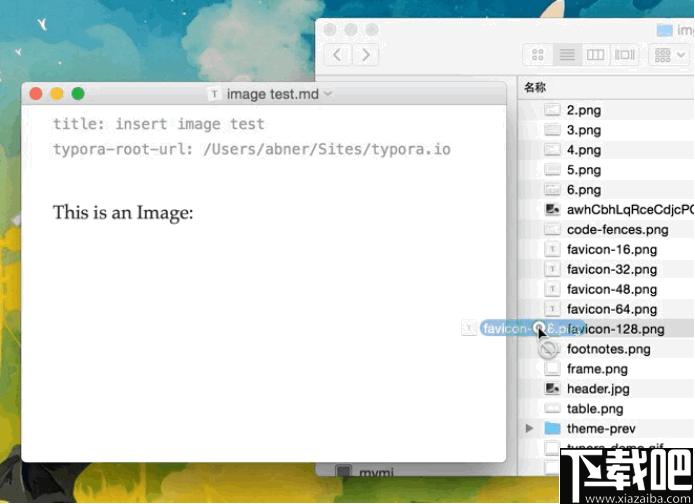The width and height of the screenshot is (695, 504).
Task: Select favicon-64.png file icon
Action: tap(552, 309)
